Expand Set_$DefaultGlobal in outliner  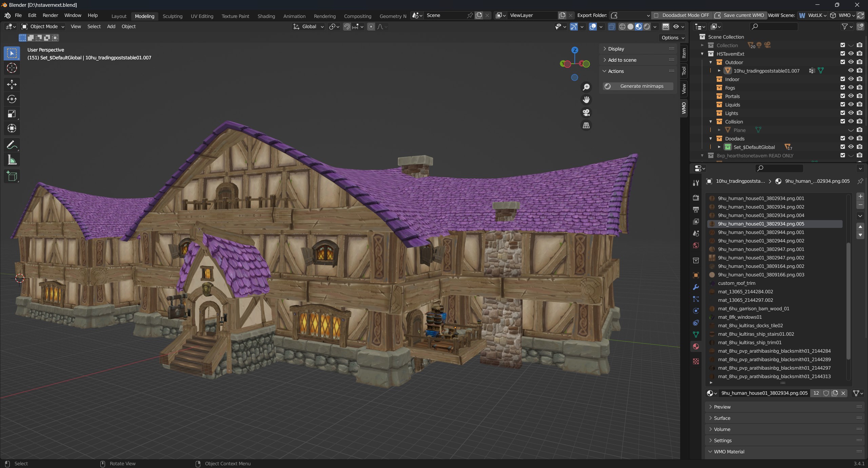click(719, 147)
